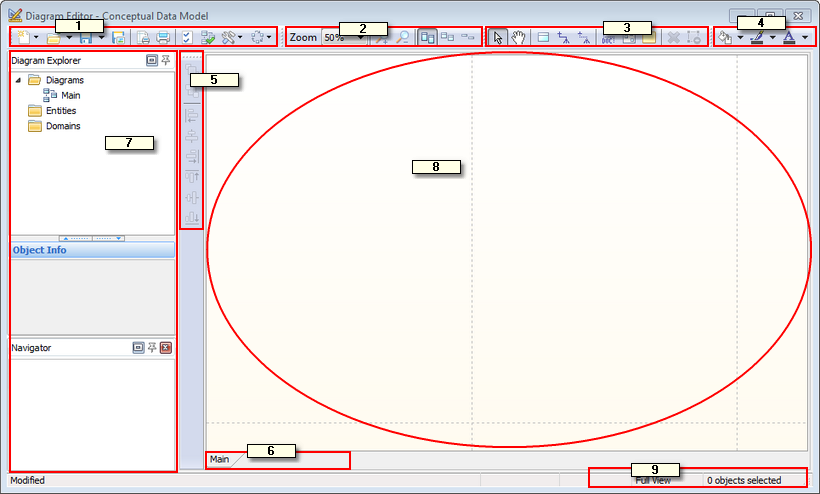Choose the new entity tool
820x494 pixels.
(543, 37)
